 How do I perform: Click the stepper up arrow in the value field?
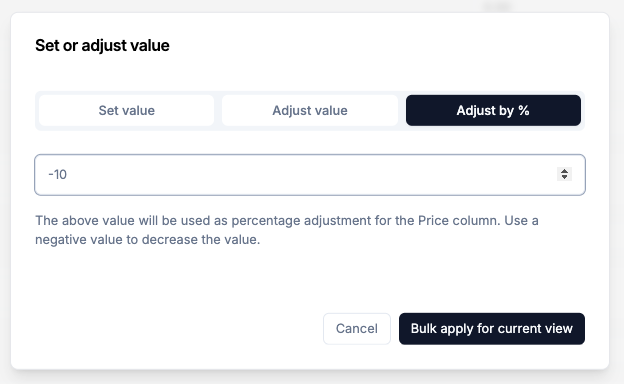click(x=564, y=171)
